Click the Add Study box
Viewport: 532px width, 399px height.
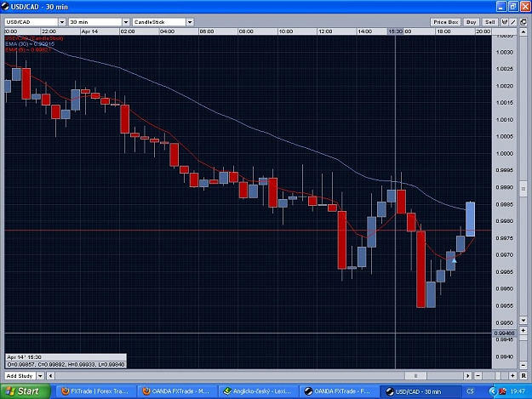(20, 376)
